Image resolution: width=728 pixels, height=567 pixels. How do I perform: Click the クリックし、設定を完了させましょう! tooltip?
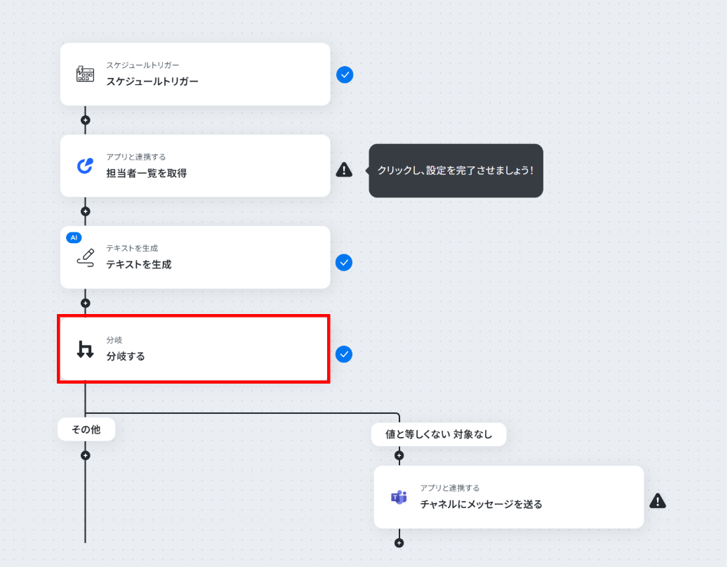point(456,171)
